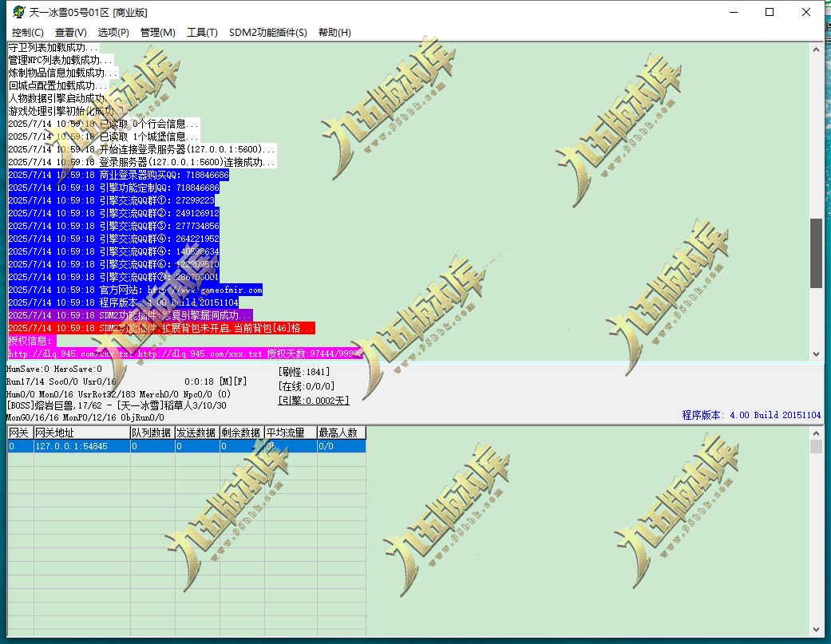Image resolution: width=831 pixels, height=644 pixels.
Task: Open the 选项(P) menu
Action: pyautogui.click(x=113, y=32)
